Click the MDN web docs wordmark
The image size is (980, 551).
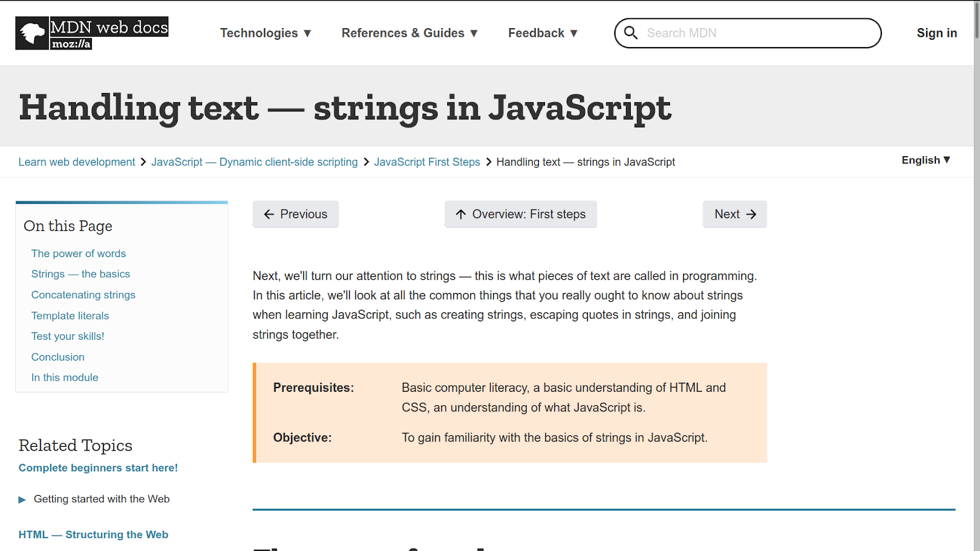[109, 28]
